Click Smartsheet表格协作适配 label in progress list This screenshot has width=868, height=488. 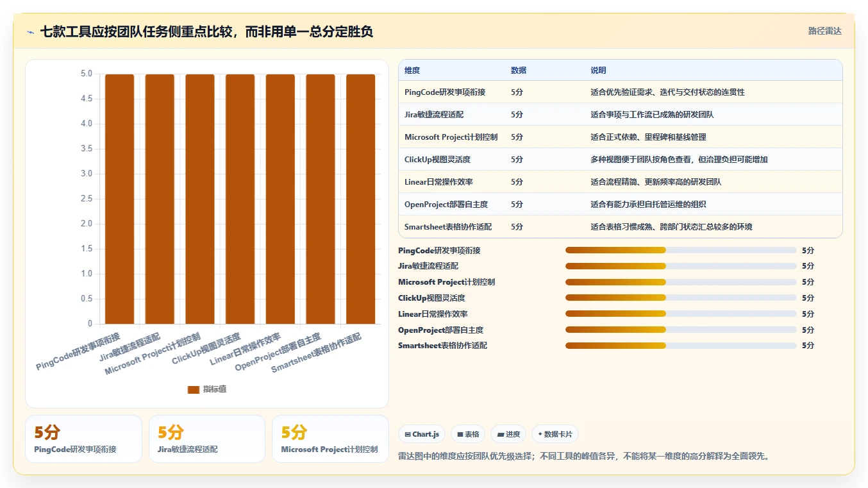pos(442,346)
